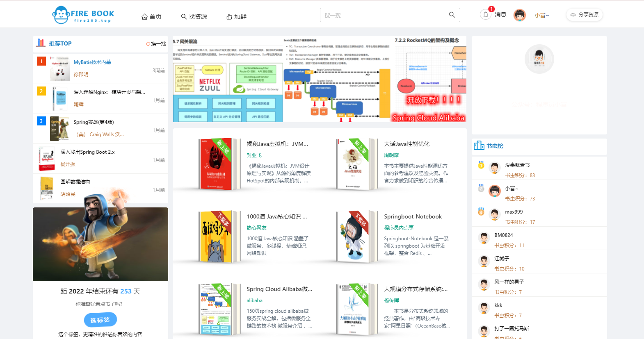
Task: Open 大规模分布式存储系统 book title
Action: [x=416, y=289]
